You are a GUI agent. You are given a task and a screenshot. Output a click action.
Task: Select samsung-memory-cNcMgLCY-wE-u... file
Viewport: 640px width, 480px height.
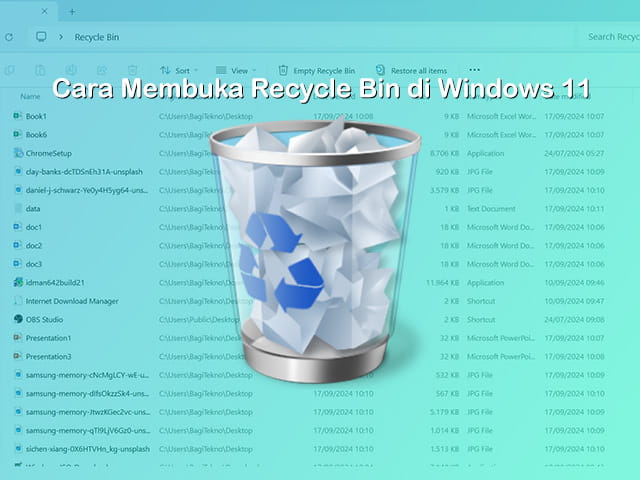[x=87, y=375]
